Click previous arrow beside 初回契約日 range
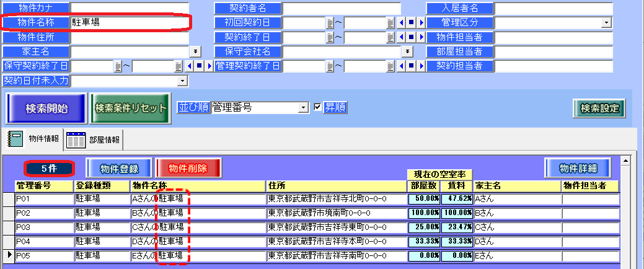Viewport: 644px width, 269px height. point(400,23)
